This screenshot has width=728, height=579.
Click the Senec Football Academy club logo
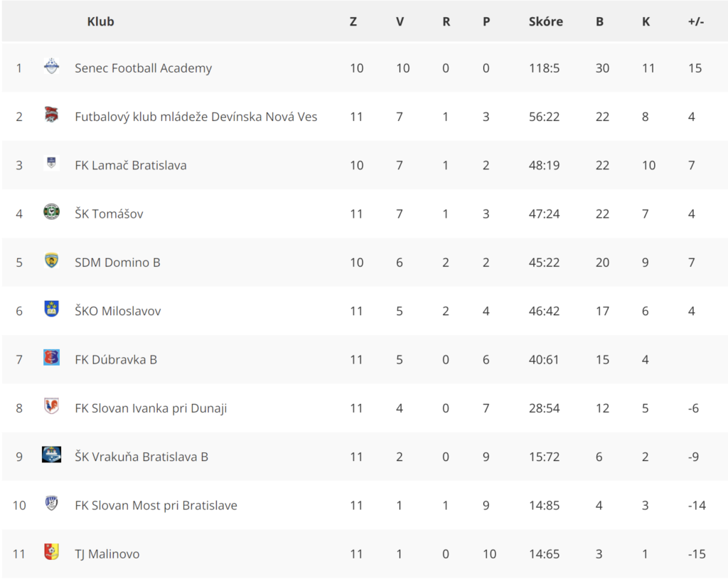51,66
